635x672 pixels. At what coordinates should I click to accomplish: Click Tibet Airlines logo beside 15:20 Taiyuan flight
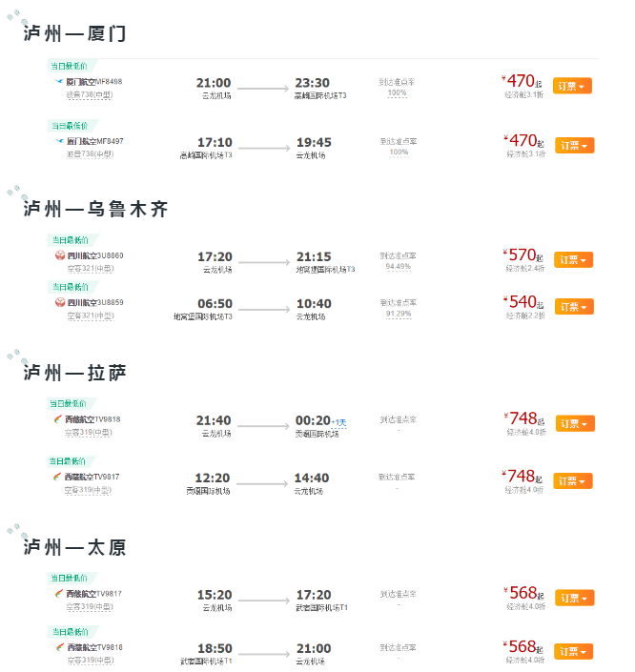pyautogui.click(x=59, y=594)
